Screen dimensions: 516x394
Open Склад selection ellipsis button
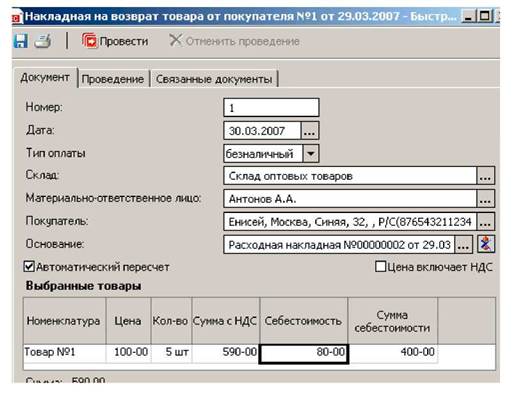click(486, 176)
